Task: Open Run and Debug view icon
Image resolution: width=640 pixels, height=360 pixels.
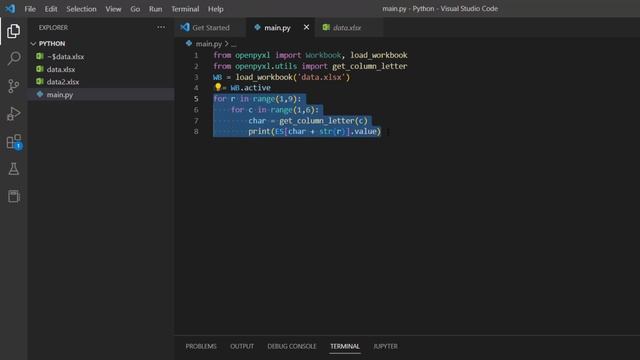Action: pyautogui.click(x=13, y=113)
